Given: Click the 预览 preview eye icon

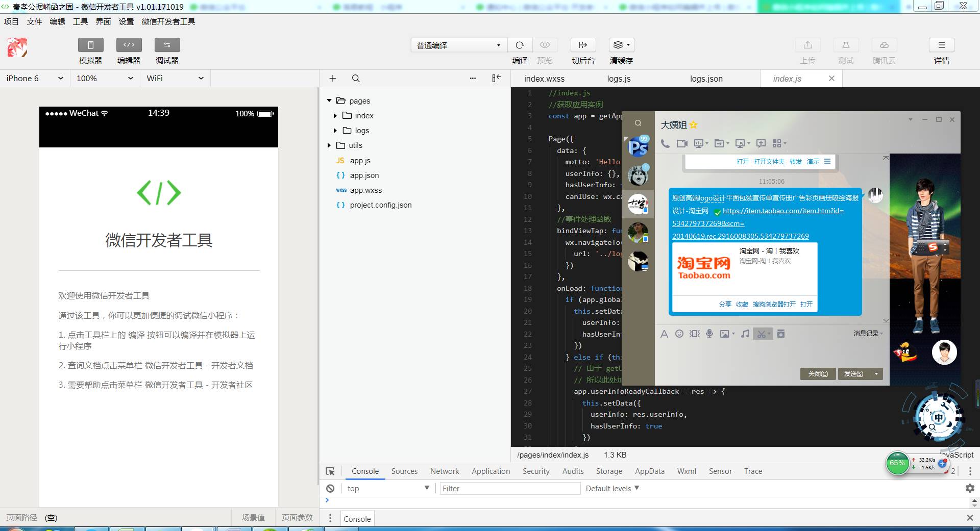Looking at the screenshot, I should [x=545, y=45].
